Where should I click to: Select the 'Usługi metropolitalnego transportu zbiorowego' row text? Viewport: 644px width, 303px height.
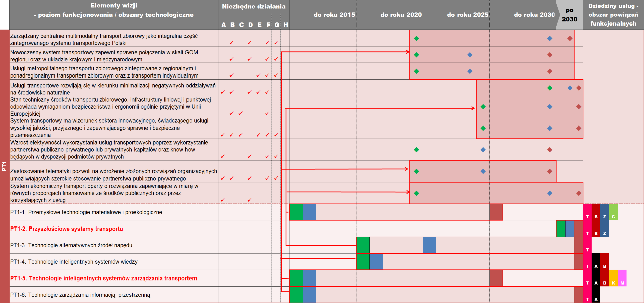(x=104, y=72)
